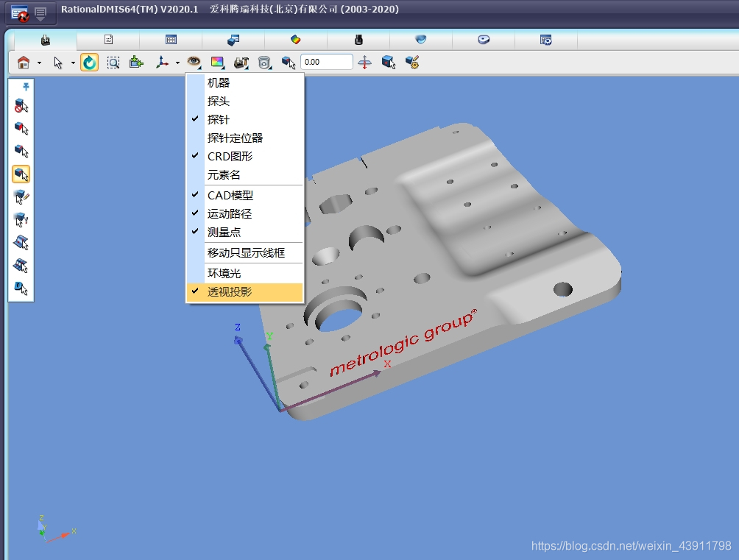This screenshot has width=739, height=560.
Task: Uncheck 运动路径 display option
Action: point(244,213)
